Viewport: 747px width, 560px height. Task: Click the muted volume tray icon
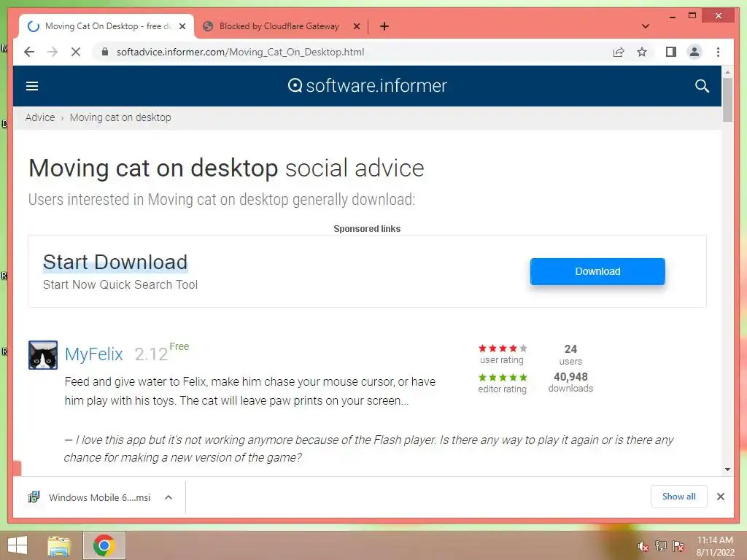coord(643,546)
